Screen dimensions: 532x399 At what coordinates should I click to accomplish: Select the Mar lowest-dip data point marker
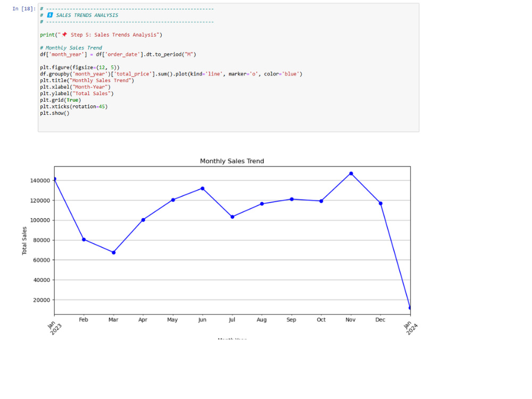(114, 252)
